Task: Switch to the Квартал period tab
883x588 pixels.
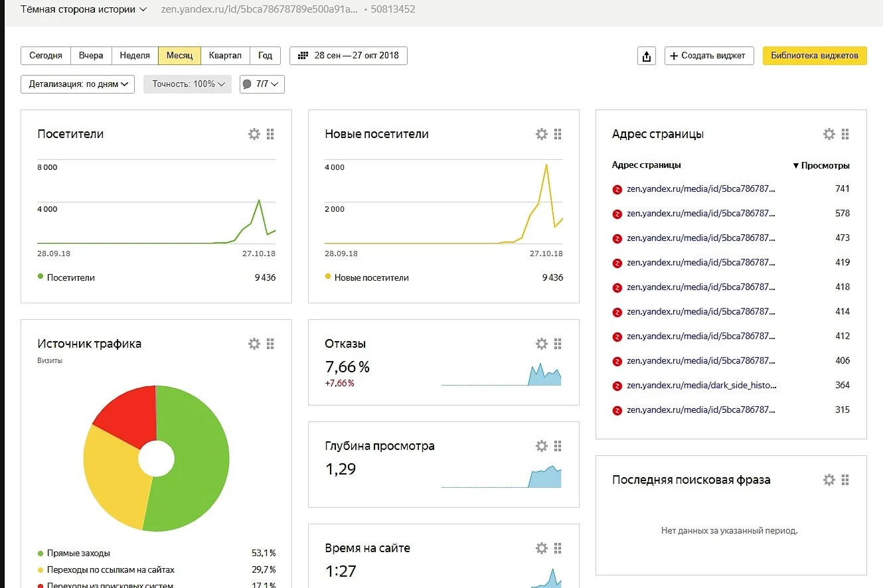Action: [x=225, y=56]
